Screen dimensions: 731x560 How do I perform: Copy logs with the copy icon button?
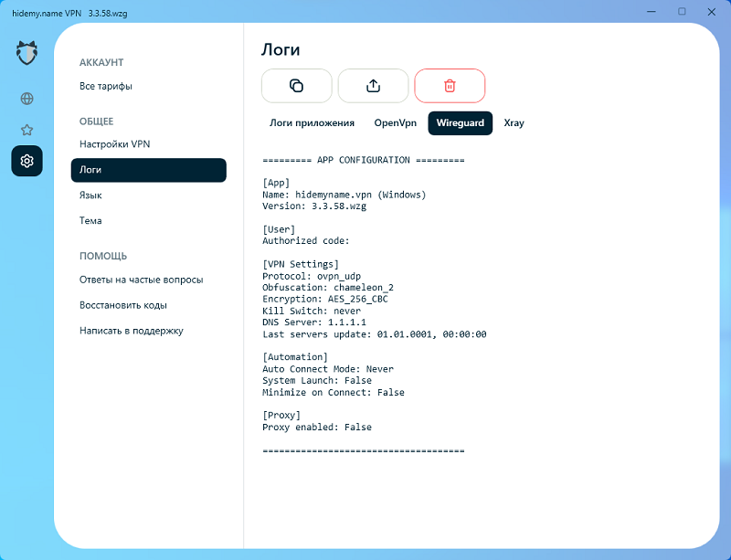(x=296, y=86)
